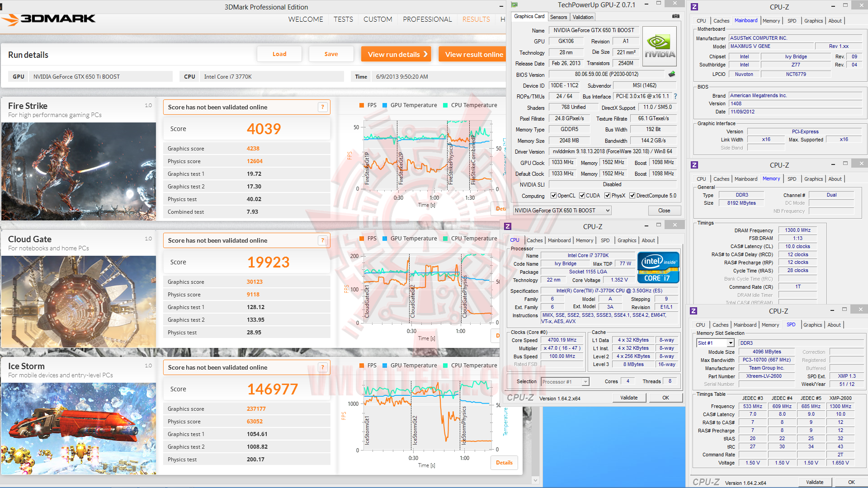Click the 3DMark vertical scrollbar down arrow
868x488 pixels.
click(535, 480)
